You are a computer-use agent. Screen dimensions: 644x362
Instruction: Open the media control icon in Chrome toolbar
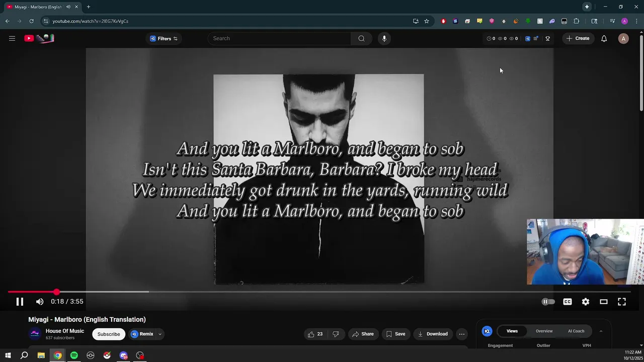click(x=612, y=21)
